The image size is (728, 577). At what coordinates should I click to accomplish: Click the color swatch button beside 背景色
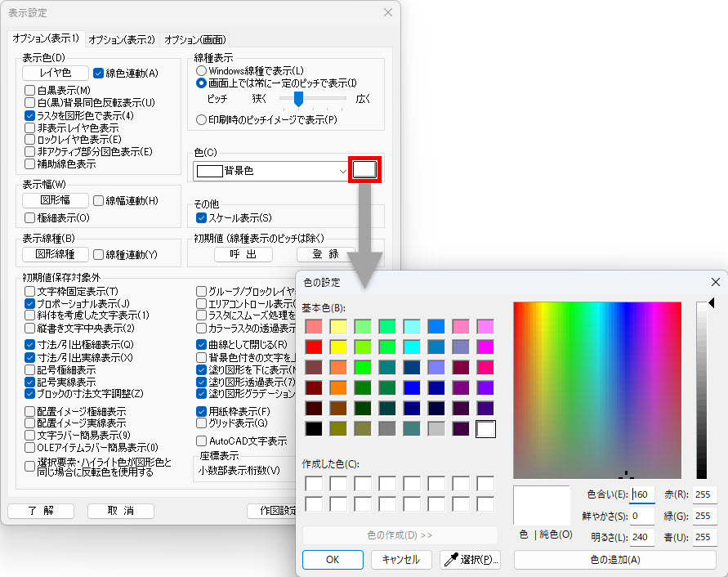[364, 169]
